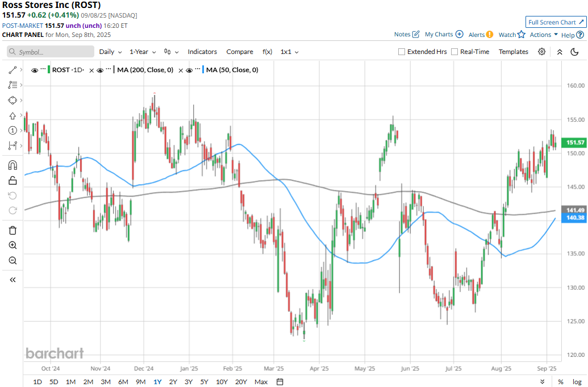
Task: Select the numbered label annotation tool
Action: click(12, 131)
